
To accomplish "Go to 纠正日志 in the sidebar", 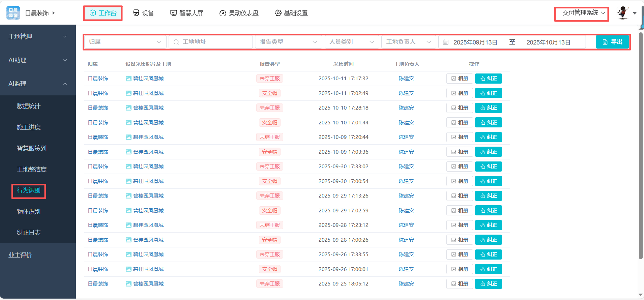I will coord(29,233).
